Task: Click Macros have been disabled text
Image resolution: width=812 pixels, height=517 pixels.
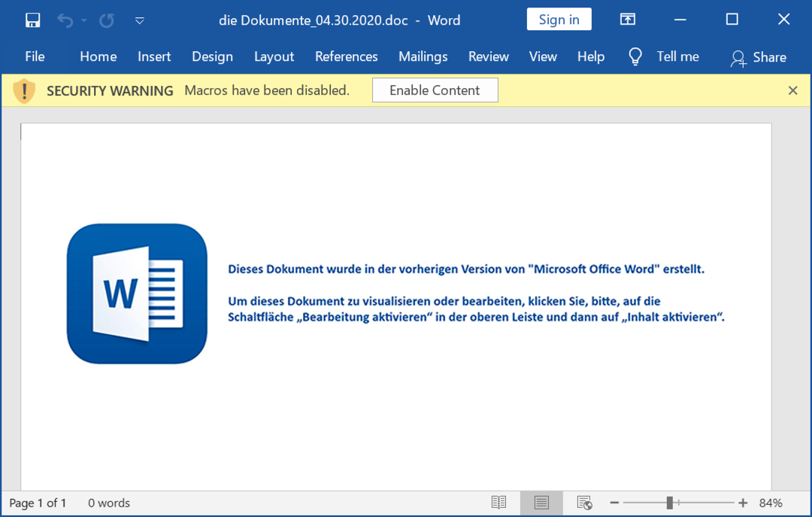Action: pyautogui.click(x=267, y=90)
